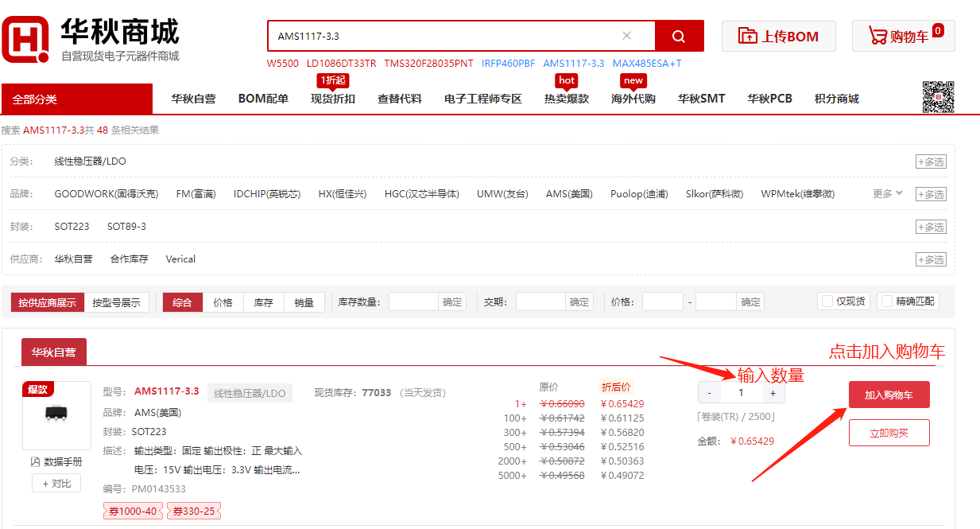The height and width of the screenshot is (529, 980).
Task: Click the QR code image
Action: [938, 97]
